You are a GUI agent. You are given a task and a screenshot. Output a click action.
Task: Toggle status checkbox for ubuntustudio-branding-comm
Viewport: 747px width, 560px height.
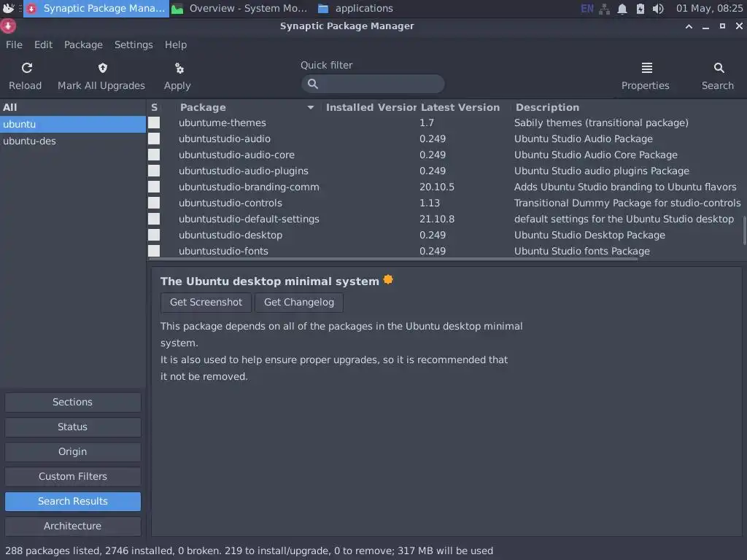tap(154, 187)
